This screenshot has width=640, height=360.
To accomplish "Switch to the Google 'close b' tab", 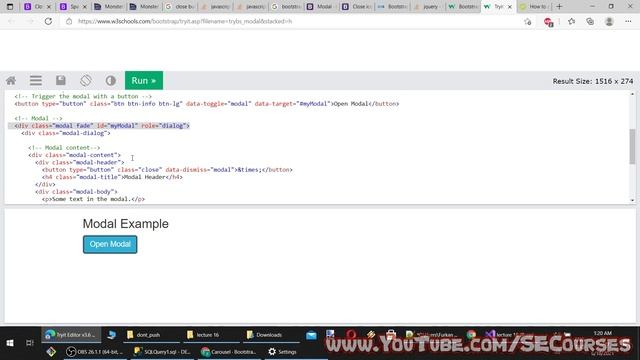I will [180, 7].
